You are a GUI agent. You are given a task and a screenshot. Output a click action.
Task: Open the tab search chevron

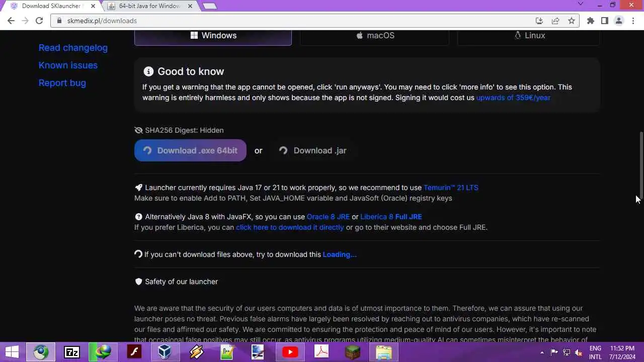coord(580,4)
